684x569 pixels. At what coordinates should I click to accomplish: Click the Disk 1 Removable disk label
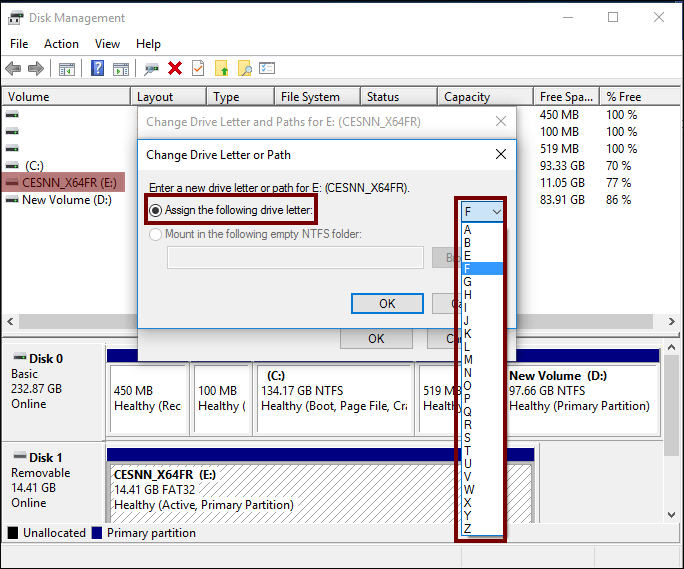(53, 482)
